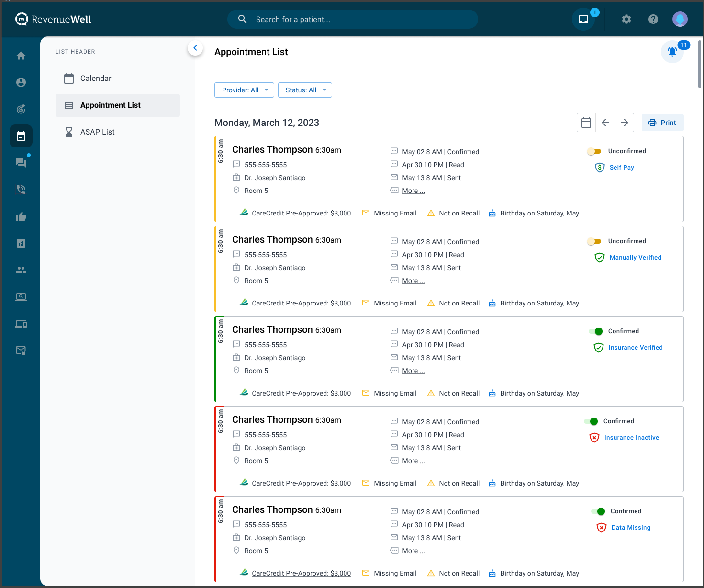Open the date picker calendar icon

pos(586,123)
